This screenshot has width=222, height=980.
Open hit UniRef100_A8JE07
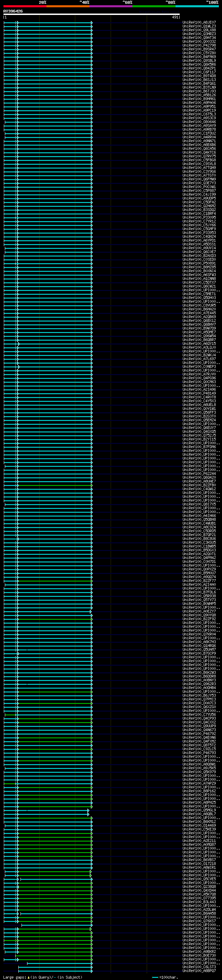(x=199, y=23)
